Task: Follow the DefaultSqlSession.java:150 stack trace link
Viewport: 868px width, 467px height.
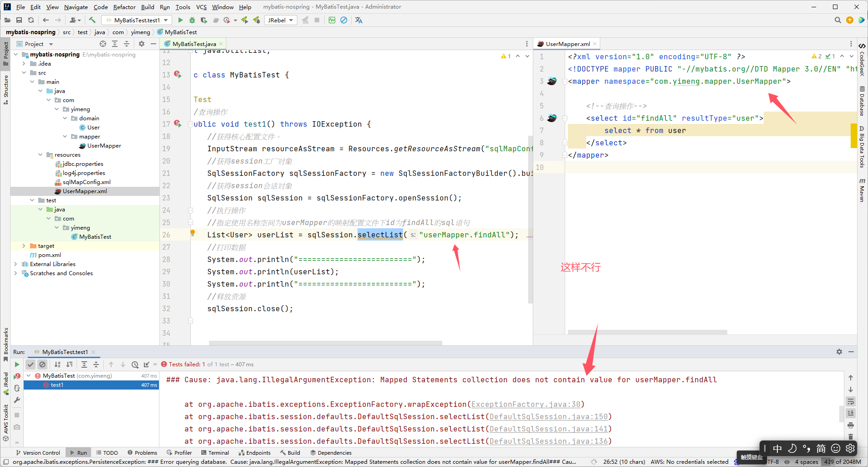Action: point(549,416)
